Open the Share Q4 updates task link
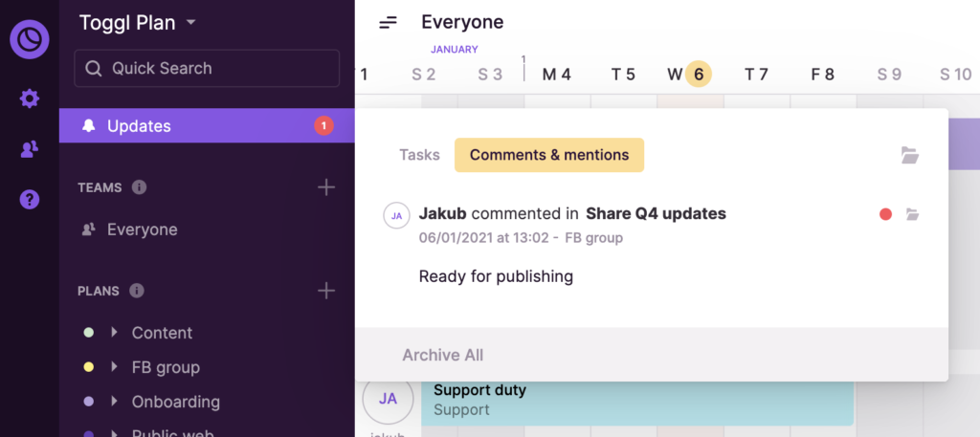The width and height of the screenshot is (980, 437). tap(656, 213)
